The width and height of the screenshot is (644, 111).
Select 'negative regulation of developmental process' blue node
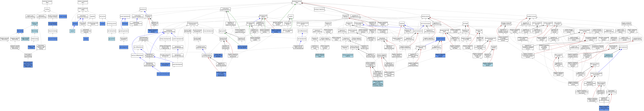click(276, 31)
